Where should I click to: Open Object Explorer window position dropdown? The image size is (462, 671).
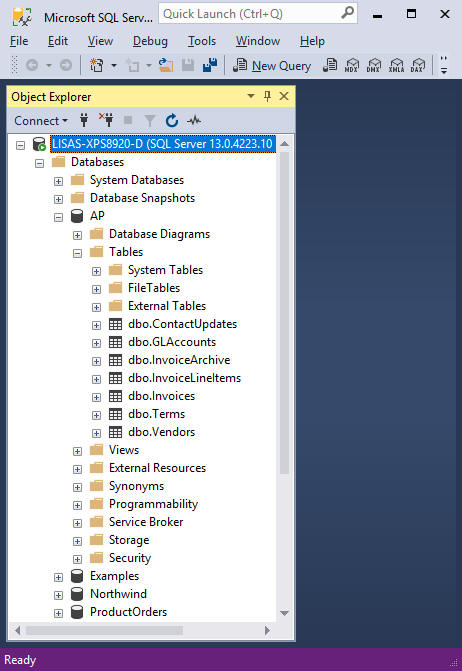251,96
